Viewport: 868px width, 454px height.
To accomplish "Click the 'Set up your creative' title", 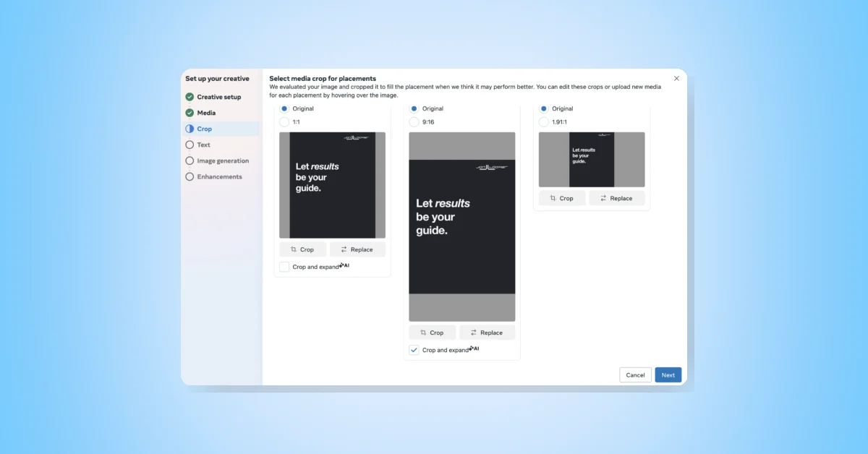I will [x=217, y=79].
